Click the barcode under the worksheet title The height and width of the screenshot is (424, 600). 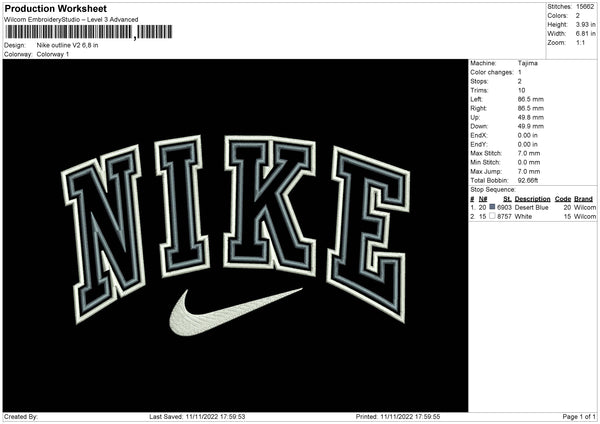pos(88,32)
